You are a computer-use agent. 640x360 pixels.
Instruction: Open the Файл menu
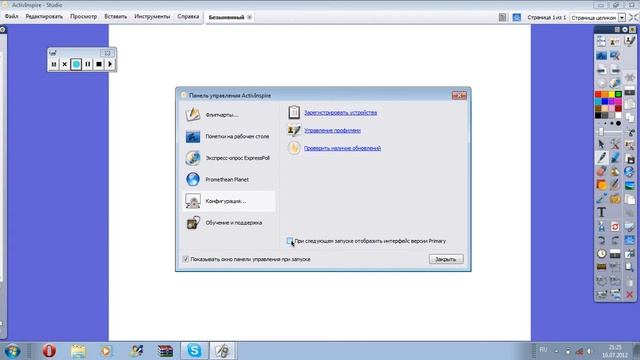(11, 17)
